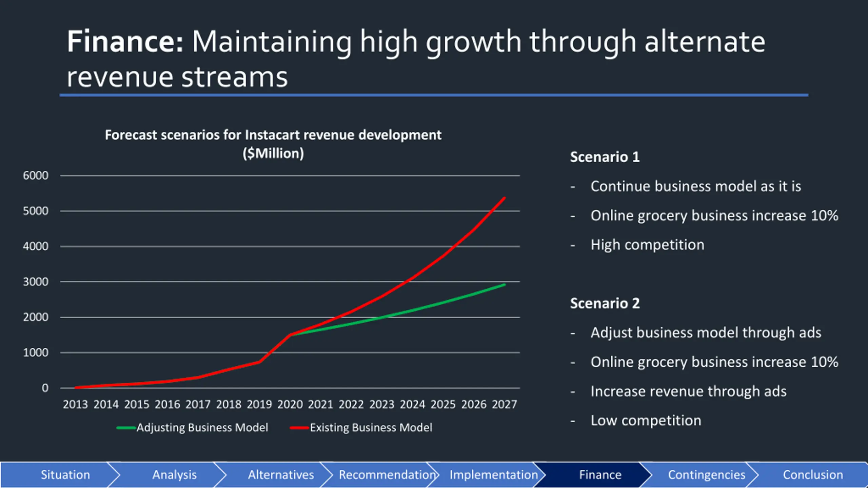Image resolution: width=868 pixels, height=488 pixels.
Task: Click the 'Low competition' bullet
Action: click(646, 421)
